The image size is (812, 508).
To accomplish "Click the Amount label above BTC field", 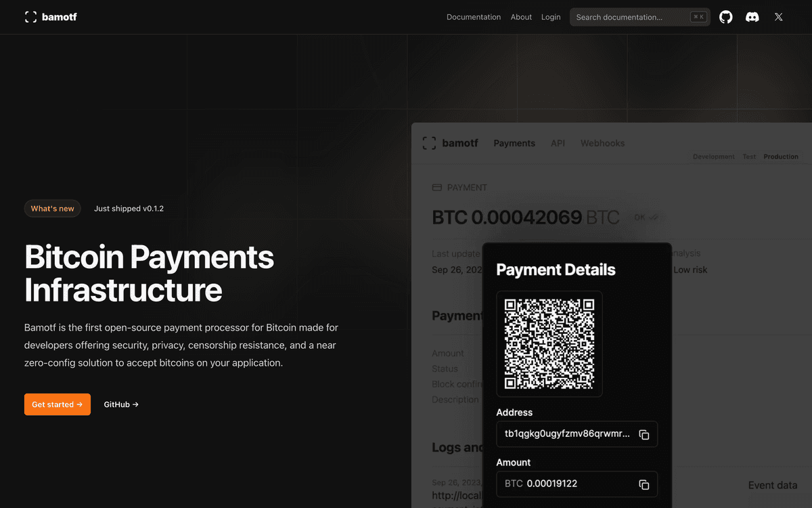I will pos(514,463).
